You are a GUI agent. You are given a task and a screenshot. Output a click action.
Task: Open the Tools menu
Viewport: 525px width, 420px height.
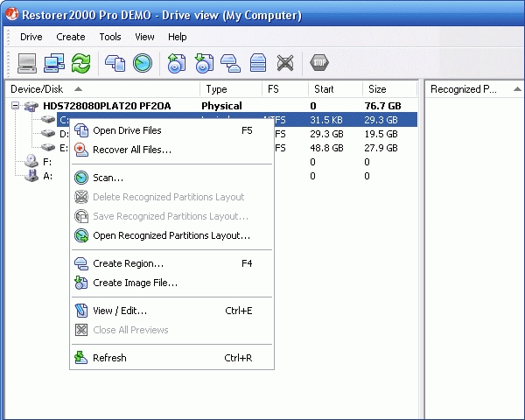pos(110,37)
